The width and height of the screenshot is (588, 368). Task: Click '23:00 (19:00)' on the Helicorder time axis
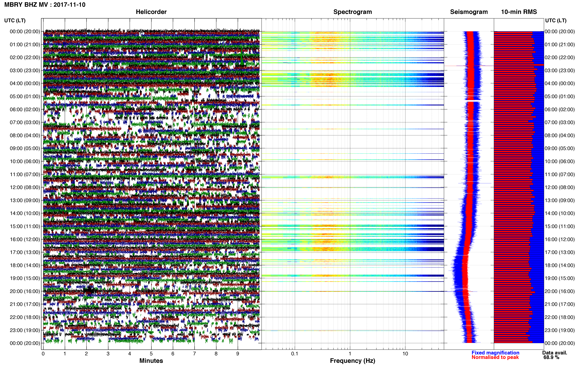tap(25, 330)
